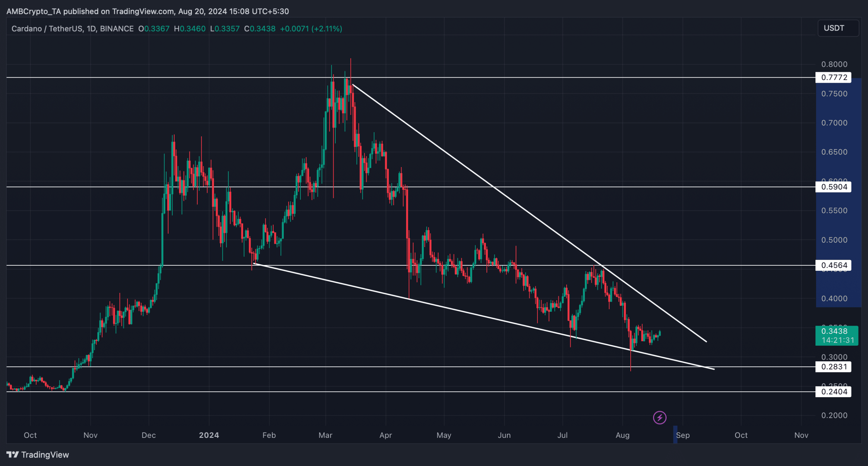Image resolution: width=868 pixels, height=466 pixels.
Task: Open the USDT currency selector
Action: [x=838, y=28]
